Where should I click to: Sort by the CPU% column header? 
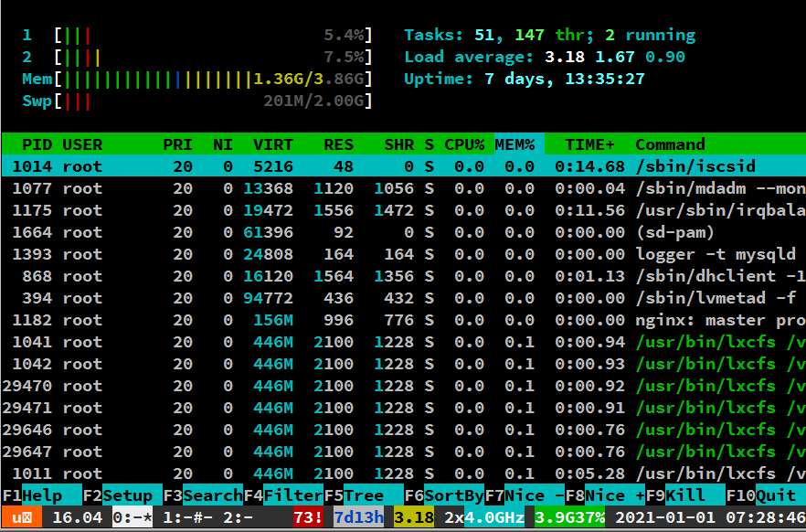coord(463,144)
